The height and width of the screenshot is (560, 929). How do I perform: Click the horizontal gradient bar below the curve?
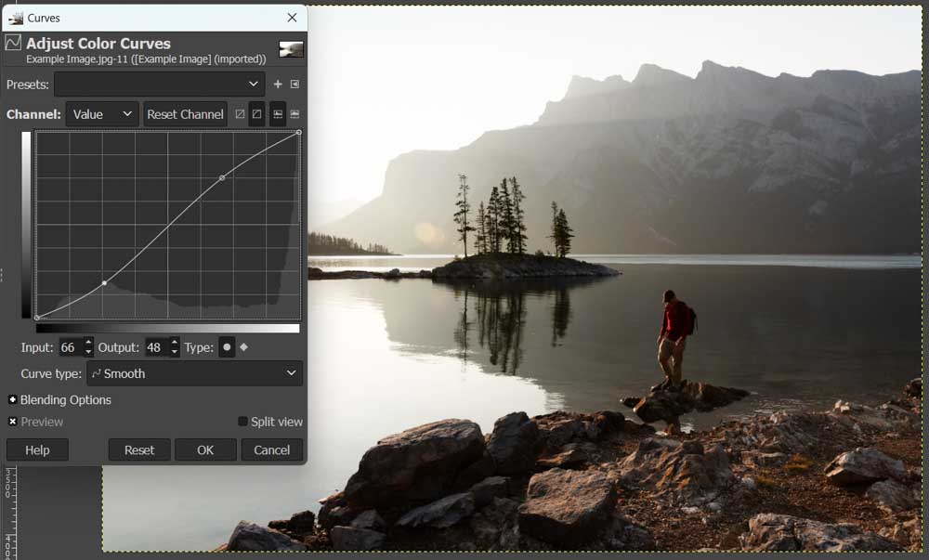coord(167,328)
